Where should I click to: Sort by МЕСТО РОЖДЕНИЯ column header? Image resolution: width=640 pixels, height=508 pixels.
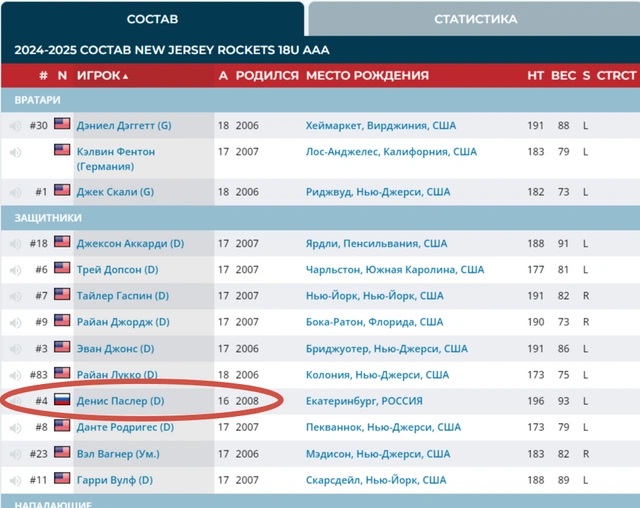click(367, 75)
